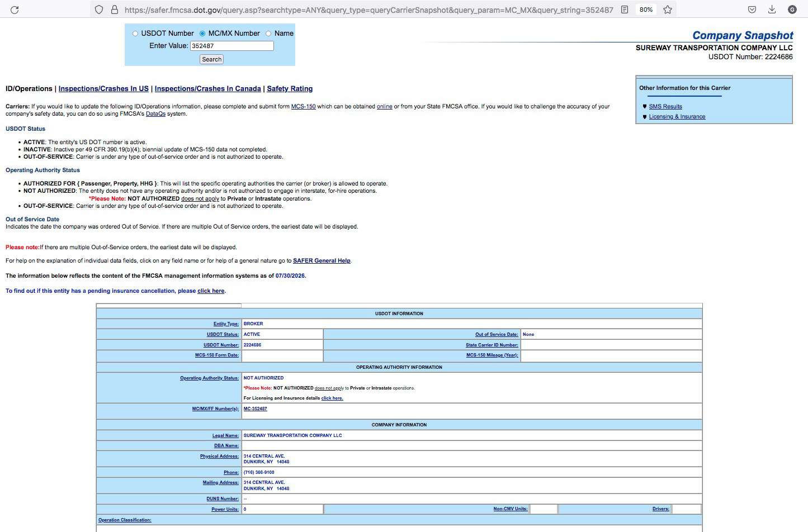Open the DataQs system link
This screenshot has width=808, height=532.
point(156,114)
